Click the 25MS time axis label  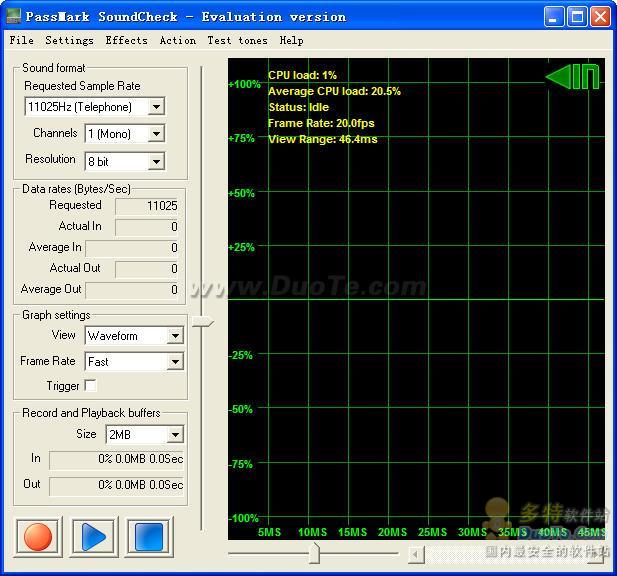coord(432,532)
